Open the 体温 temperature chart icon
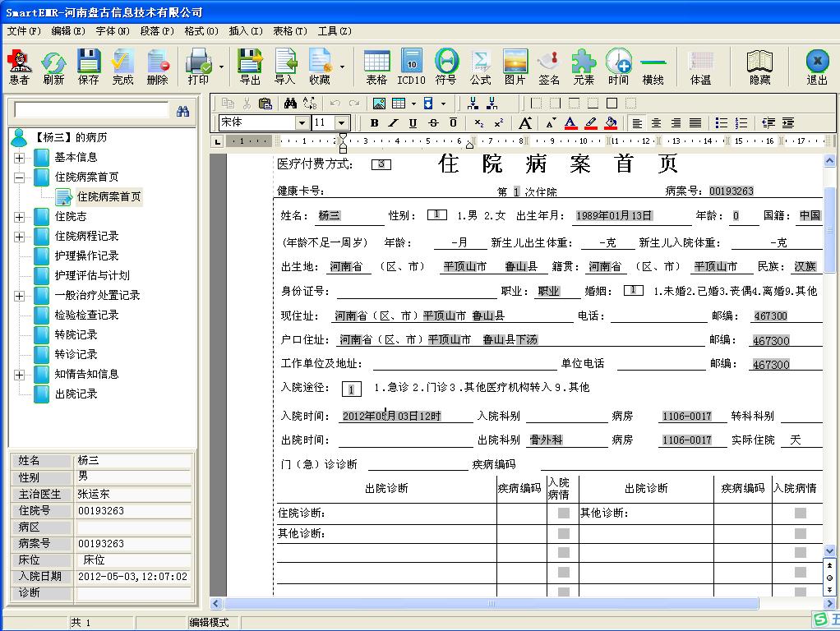Screen dimensions: 840x631 point(701,67)
